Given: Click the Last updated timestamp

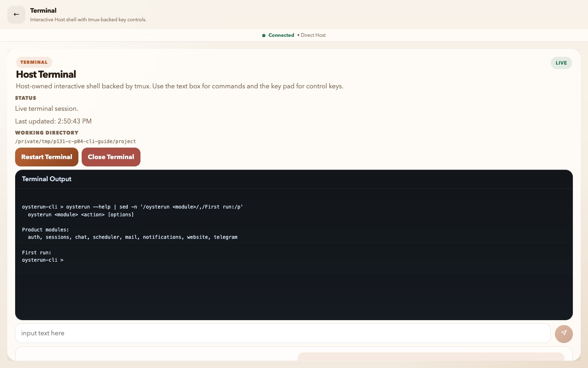Looking at the screenshot, I should [x=53, y=121].
